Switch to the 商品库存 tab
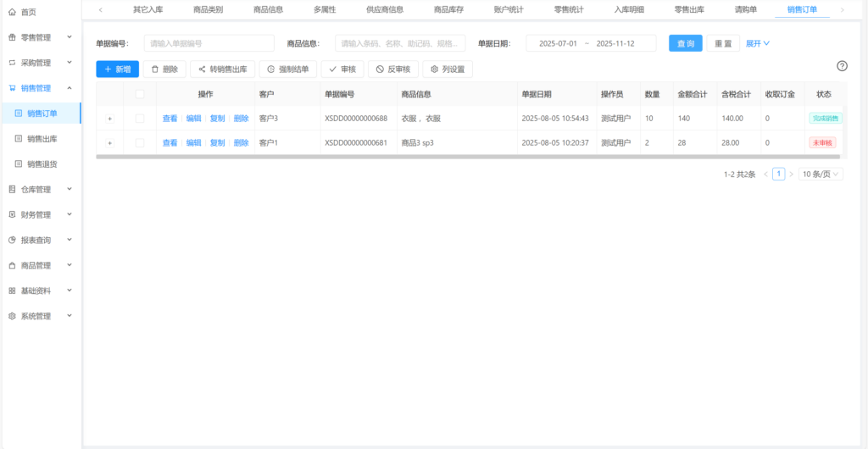This screenshot has width=868, height=449. click(x=448, y=9)
